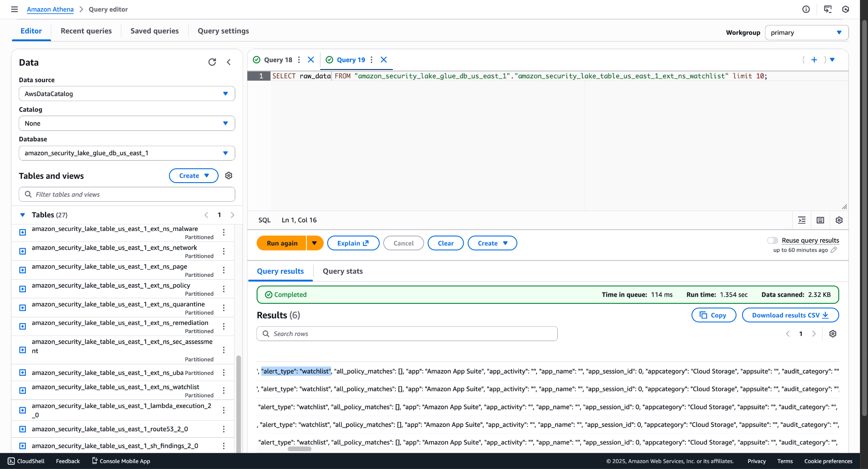Edit the reuse query results time
This screenshot has width=868, height=469.
(x=834, y=250)
